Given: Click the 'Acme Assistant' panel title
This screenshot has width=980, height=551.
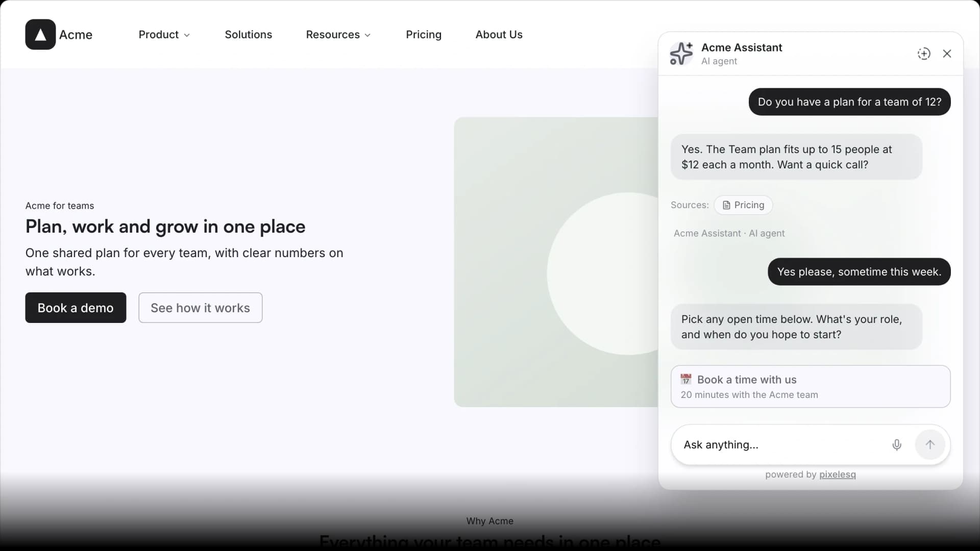Looking at the screenshot, I should (x=742, y=47).
